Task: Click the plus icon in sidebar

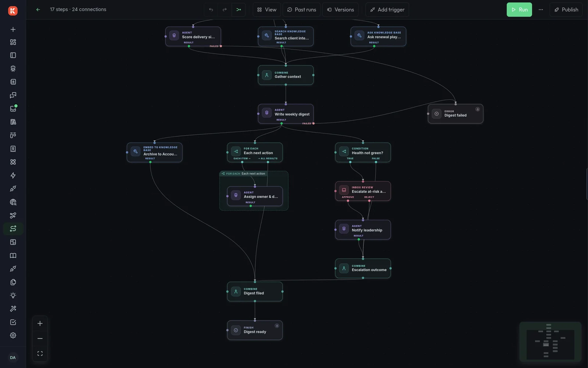Action: pos(13,29)
